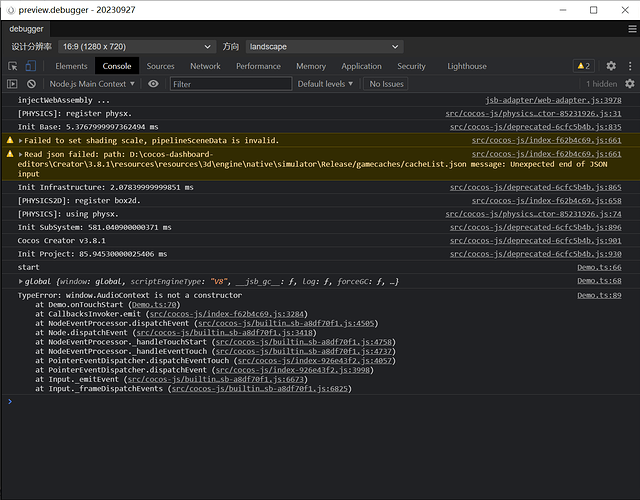Open deprecated-6cfc5b4b.js:835 source link
The height and width of the screenshot is (500, 640).
click(536, 127)
